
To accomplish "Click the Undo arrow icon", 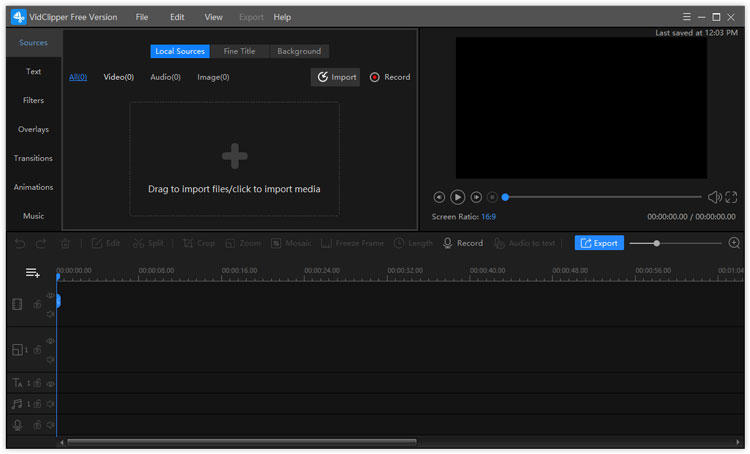I will [20, 244].
